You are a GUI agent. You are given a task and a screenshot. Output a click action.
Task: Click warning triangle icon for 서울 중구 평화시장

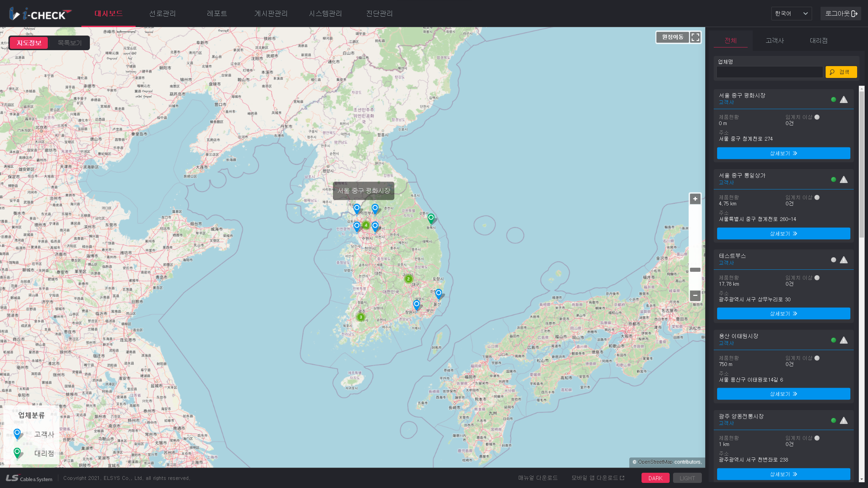point(844,100)
